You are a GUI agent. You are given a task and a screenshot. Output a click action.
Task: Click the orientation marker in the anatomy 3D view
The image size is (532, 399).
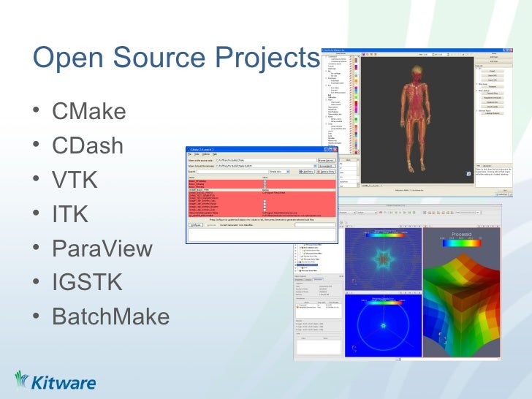point(467,174)
